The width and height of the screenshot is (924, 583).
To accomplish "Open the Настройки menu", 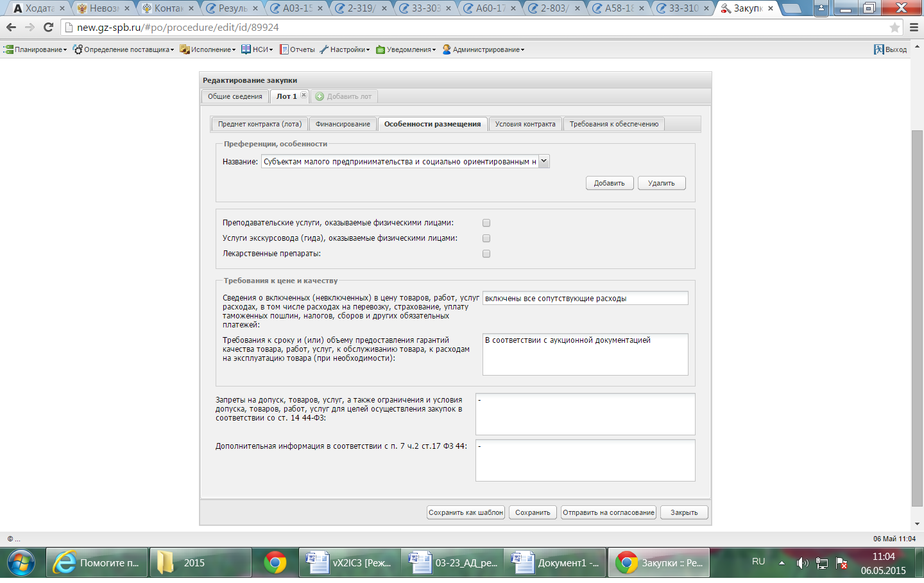I will click(345, 49).
